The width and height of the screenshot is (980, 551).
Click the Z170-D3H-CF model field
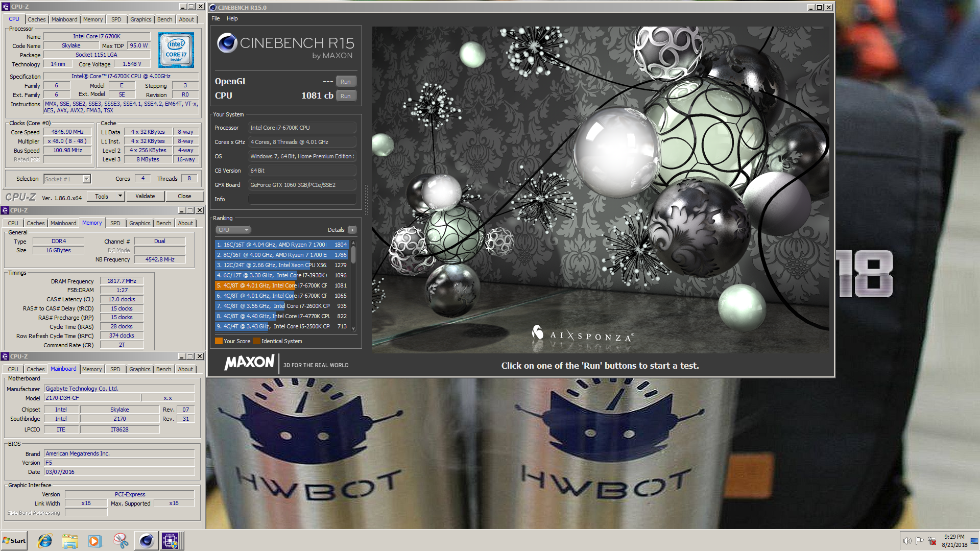[x=92, y=398]
